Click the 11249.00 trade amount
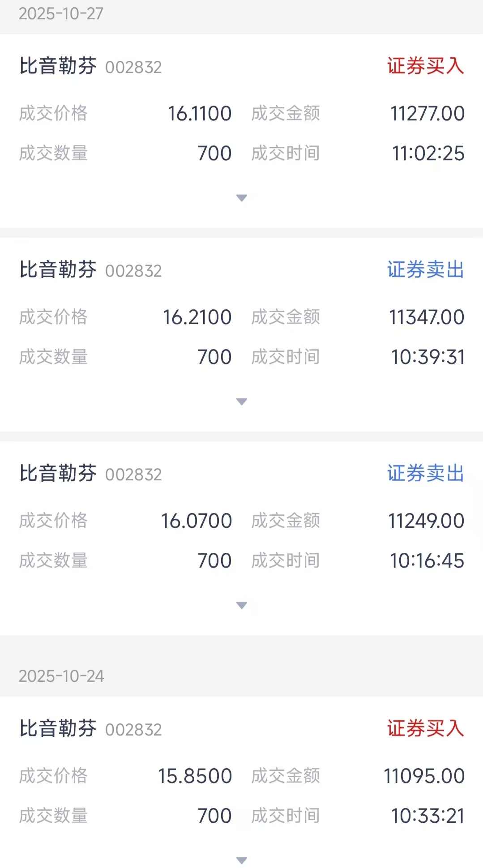The image size is (483, 868). tap(426, 521)
